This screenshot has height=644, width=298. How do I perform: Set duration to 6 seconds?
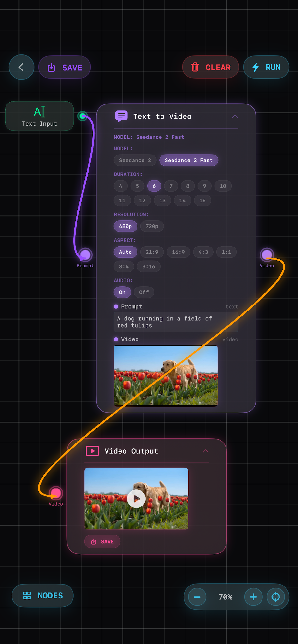tap(154, 186)
